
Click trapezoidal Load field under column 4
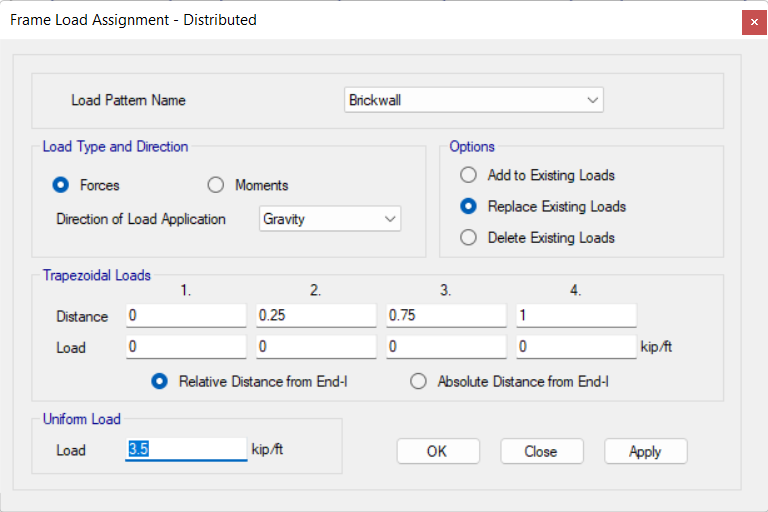pyautogui.click(x=576, y=347)
